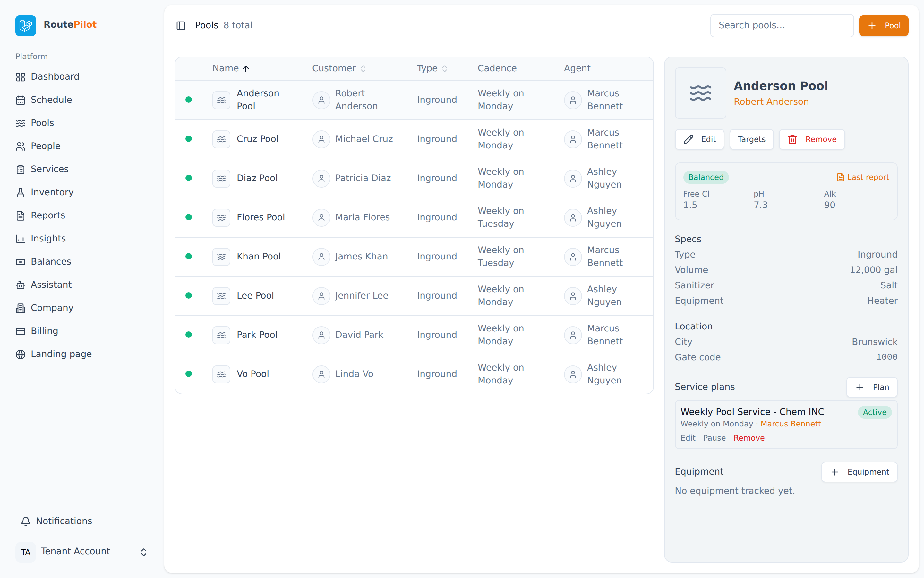Click the Anderson Pool row wave icon
The image size is (924, 578).
(221, 100)
